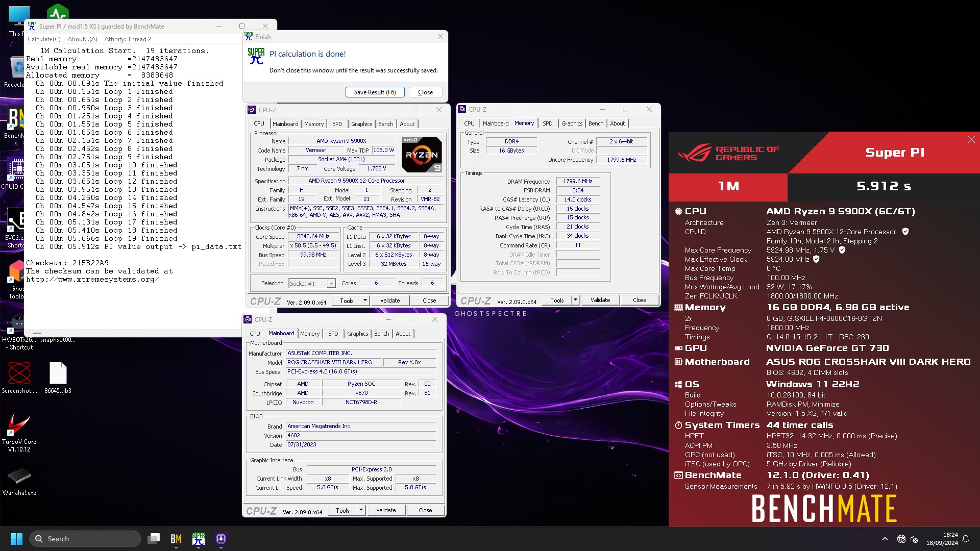Open Windows Start menu
Viewport: 980px width, 551px height.
click(16, 539)
